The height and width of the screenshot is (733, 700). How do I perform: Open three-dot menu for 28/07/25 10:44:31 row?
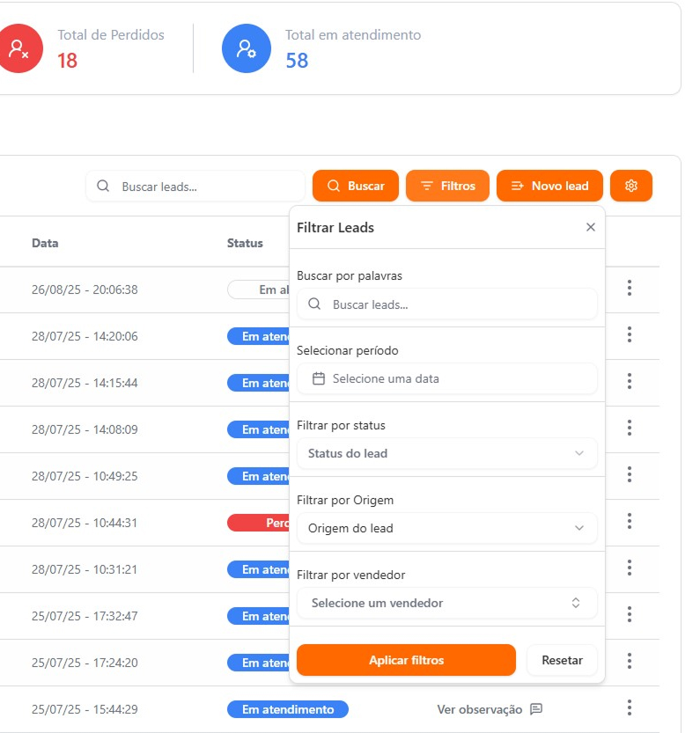(x=629, y=522)
